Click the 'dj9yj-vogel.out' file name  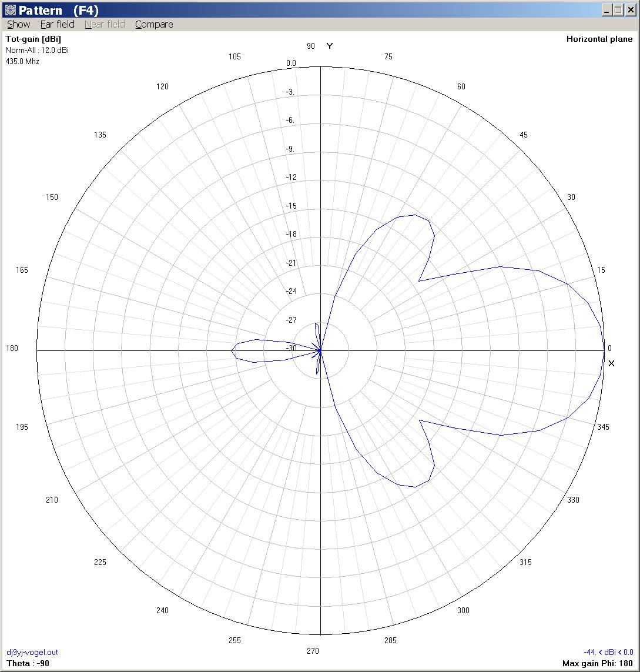[x=32, y=652]
